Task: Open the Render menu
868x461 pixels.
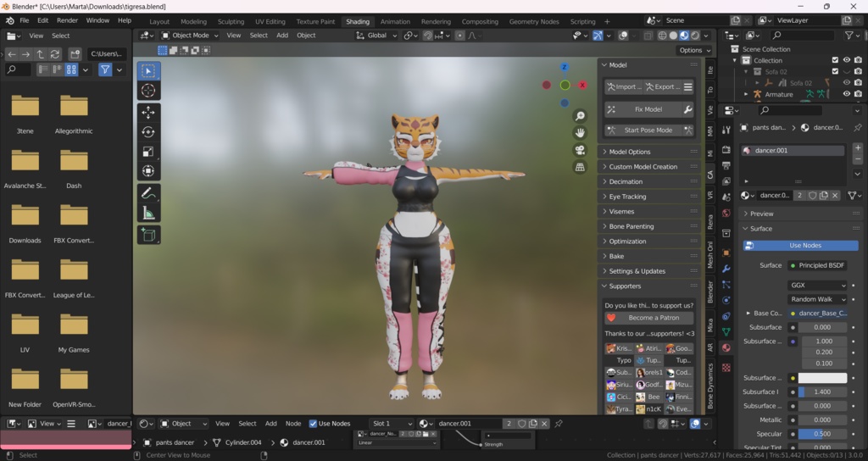Action: (67, 20)
